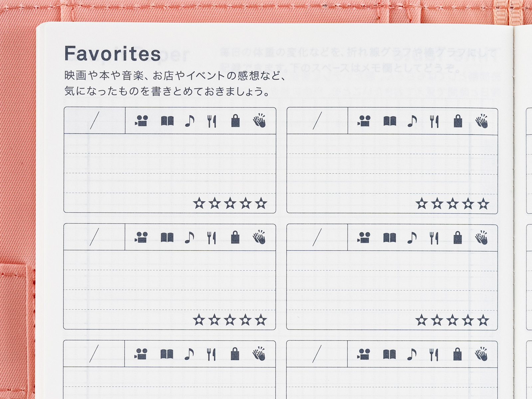Click the clapping hands icon in middle-left card

(x=259, y=237)
